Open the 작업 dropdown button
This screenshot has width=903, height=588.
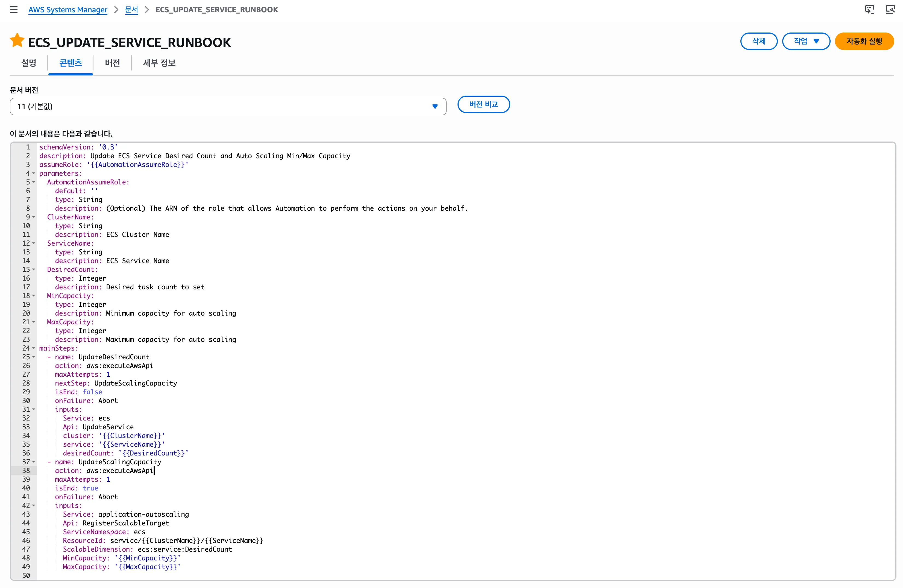point(806,41)
